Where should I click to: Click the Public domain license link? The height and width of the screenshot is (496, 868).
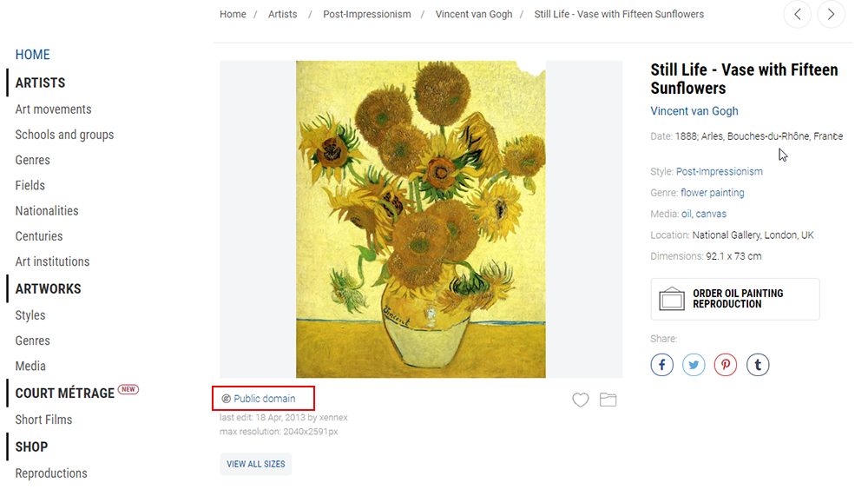tap(264, 399)
